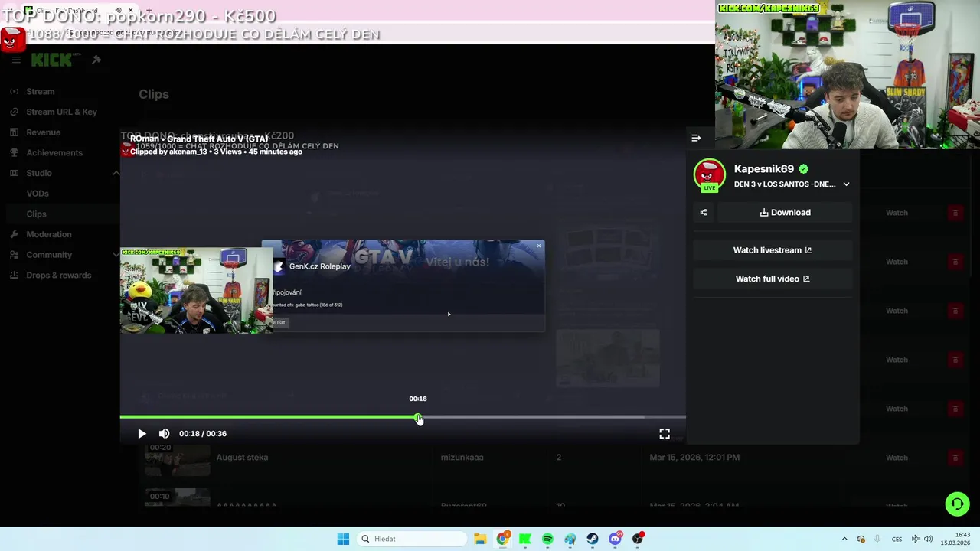Open the green support chat bubble
Image resolution: width=980 pixels, height=551 pixels.
[x=957, y=504]
